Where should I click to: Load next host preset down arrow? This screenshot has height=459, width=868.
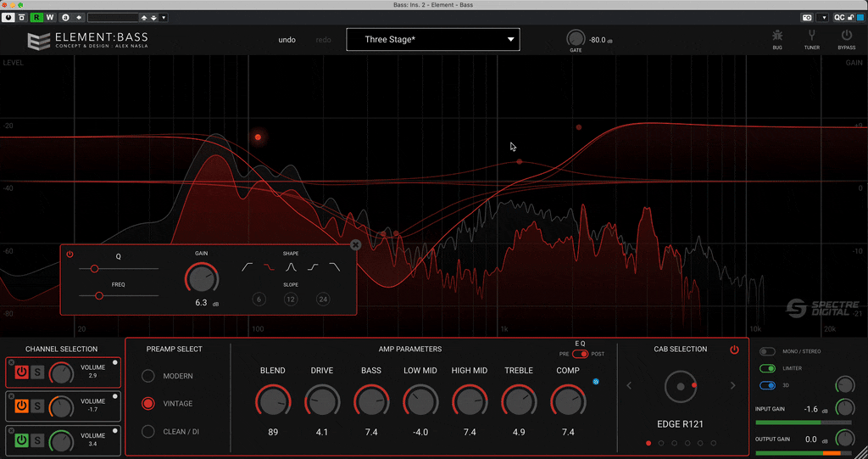coord(153,18)
